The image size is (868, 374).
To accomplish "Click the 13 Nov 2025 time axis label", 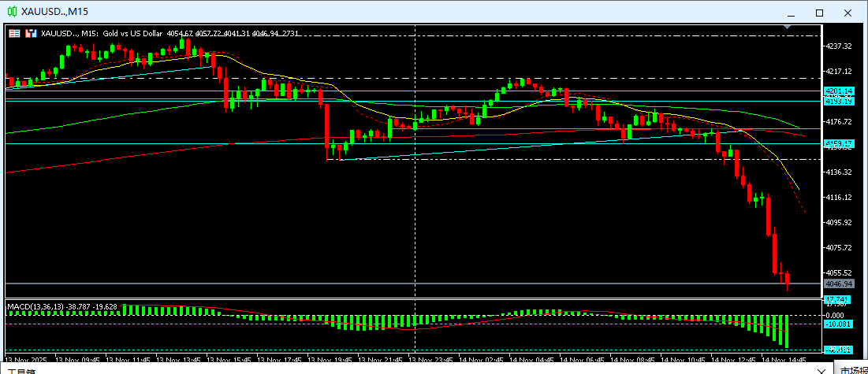I will tap(27, 359).
